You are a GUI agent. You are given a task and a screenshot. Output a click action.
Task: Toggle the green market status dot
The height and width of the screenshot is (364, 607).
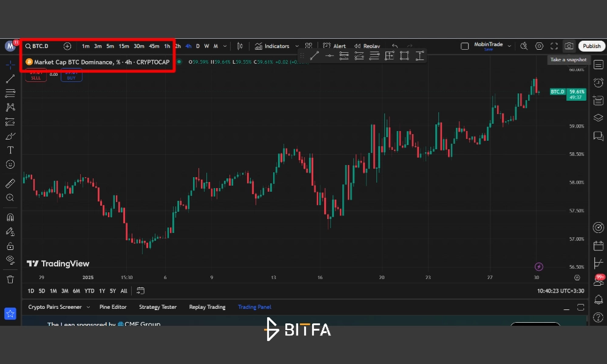pos(179,62)
